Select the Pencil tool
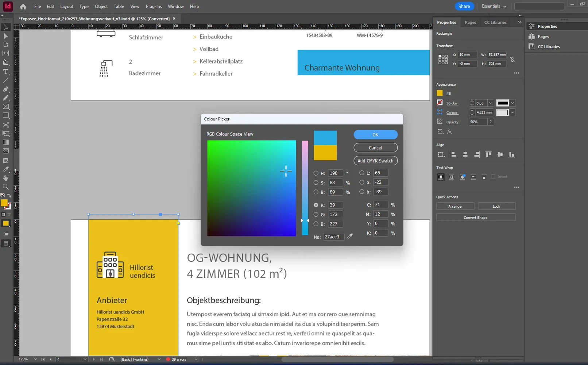Image resolution: width=588 pixels, height=365 pixels. (6, 98)
